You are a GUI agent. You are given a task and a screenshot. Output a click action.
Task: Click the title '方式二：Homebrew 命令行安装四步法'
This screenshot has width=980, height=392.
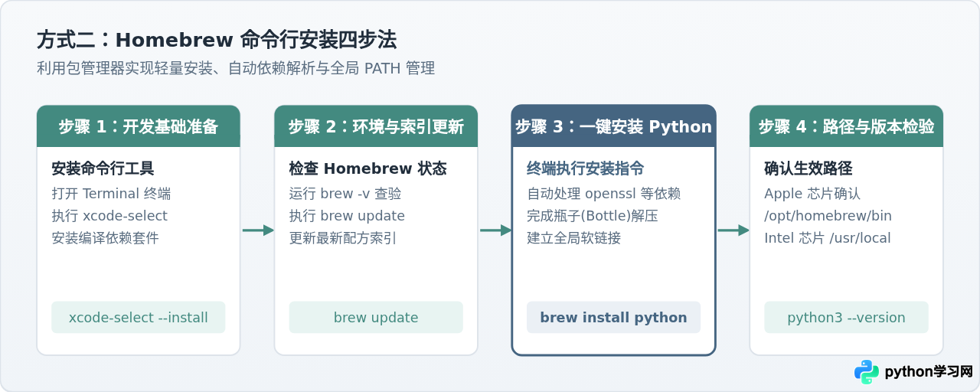coord(217,40)
